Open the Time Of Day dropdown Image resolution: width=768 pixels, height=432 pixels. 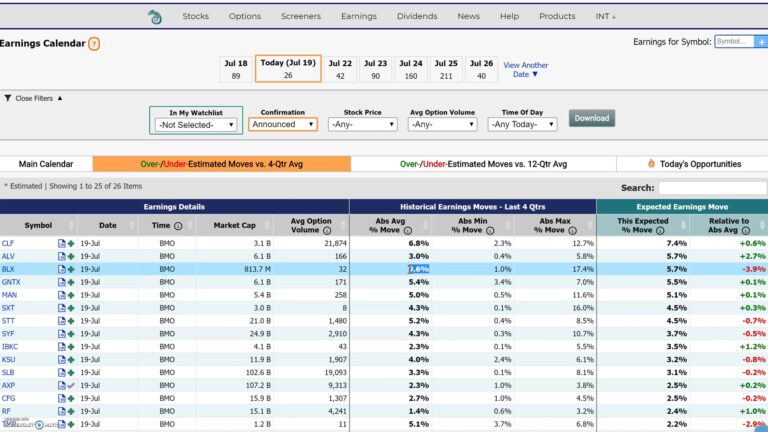522,124
